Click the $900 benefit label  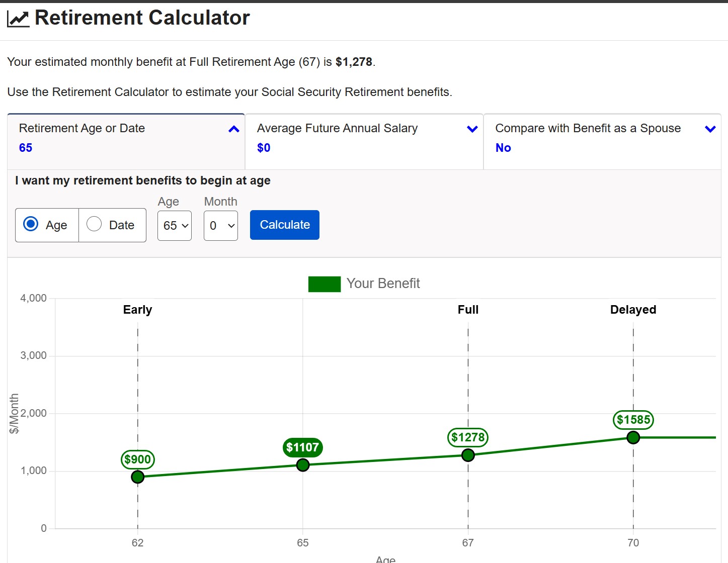[138, 459]
